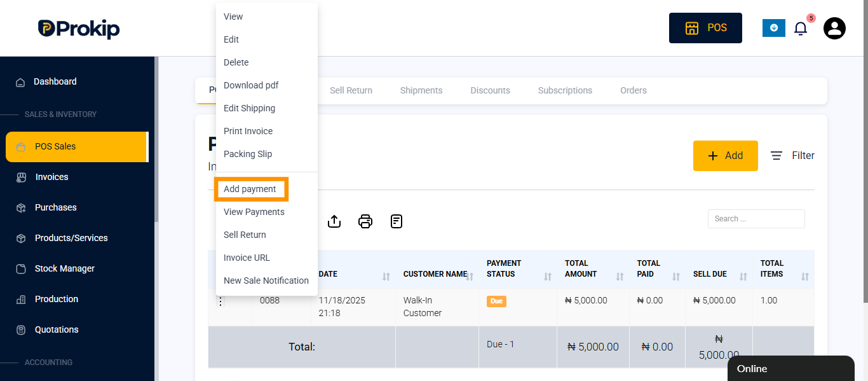Sort by Date column arrows
Viewport: 868px width, 381px height.
pyautogui.click(x=386, y=277)
